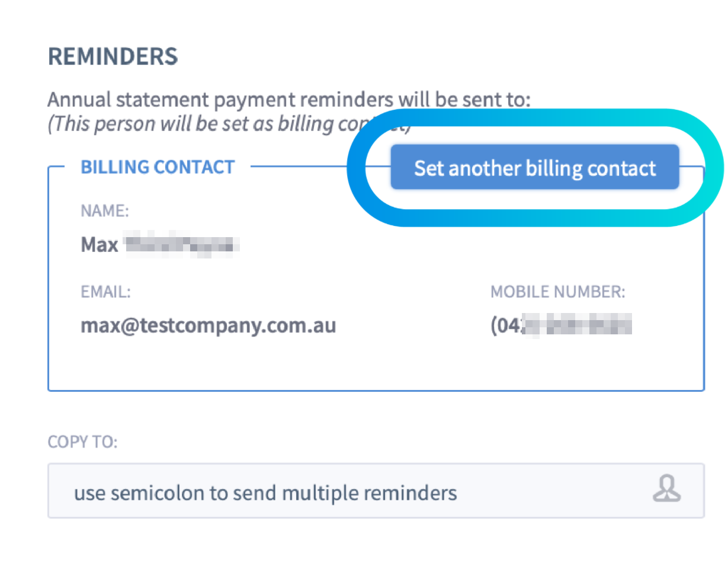This screenshot has height=562, width=728.
Task: Open the contact picker icon in Copy To field
Action: (667, 491)
